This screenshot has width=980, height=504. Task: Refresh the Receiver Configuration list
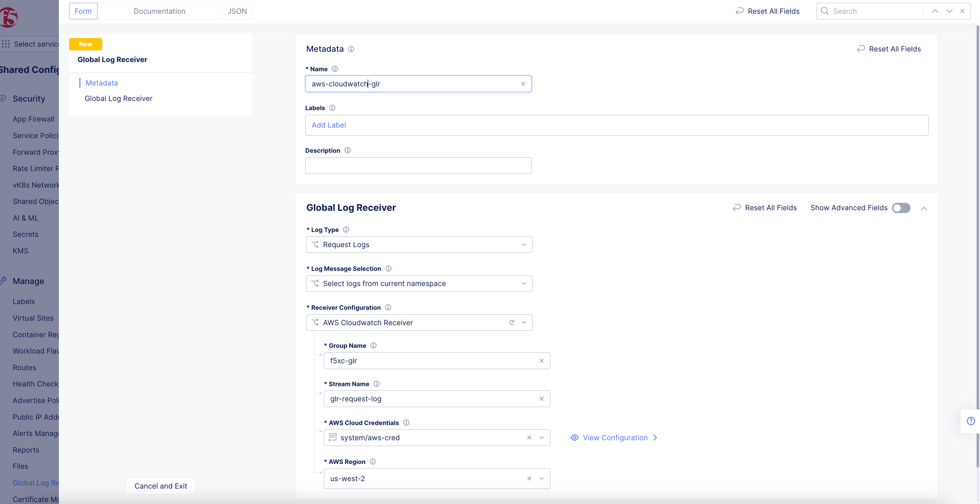click(512, 322)
